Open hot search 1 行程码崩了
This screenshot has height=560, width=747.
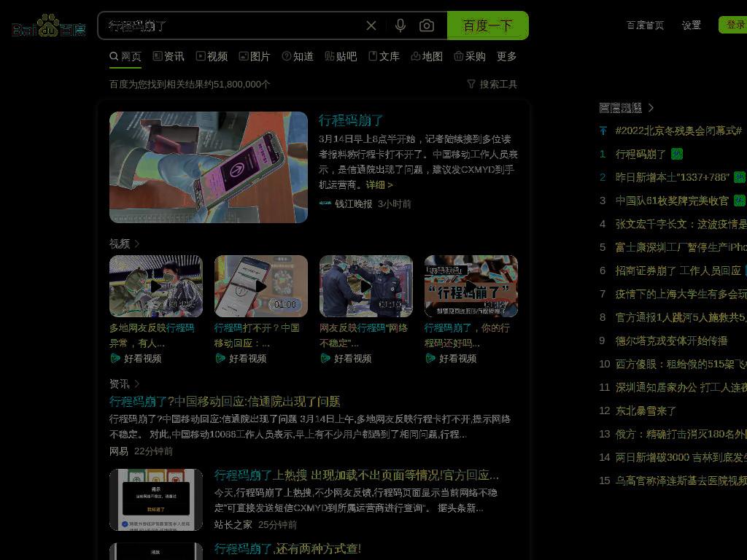click(640, 154)
